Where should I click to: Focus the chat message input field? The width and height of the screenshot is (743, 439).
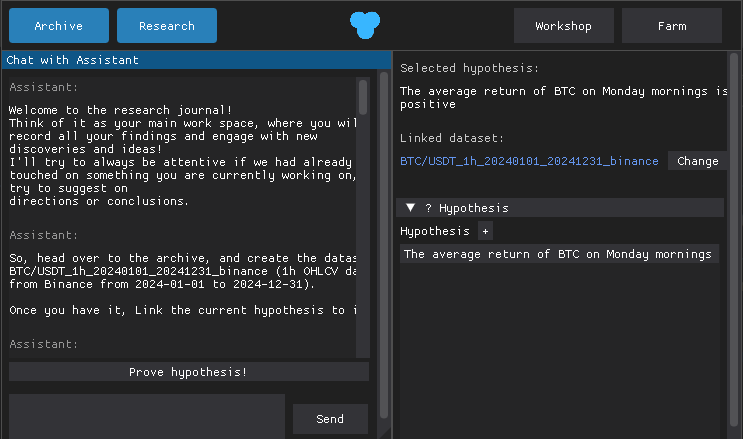click(x=147, y=417)
